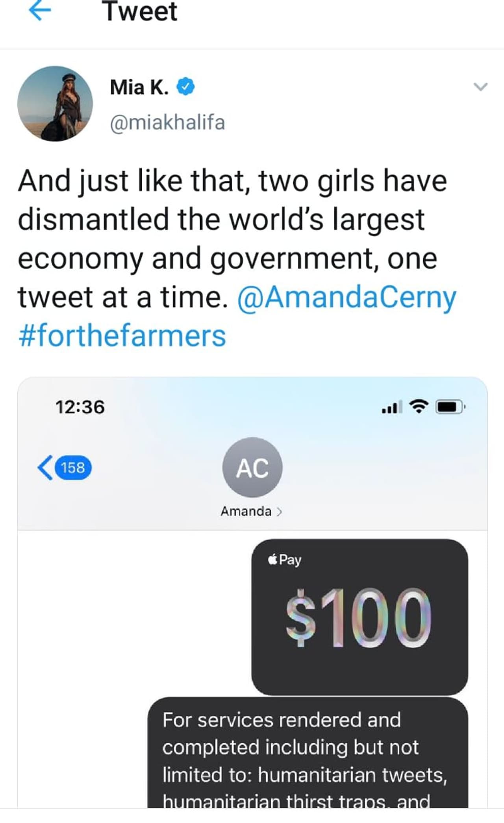Viewport: 504px width, 823px height.
Task: Tap the blue Messages back chevron
Action: 45,467
